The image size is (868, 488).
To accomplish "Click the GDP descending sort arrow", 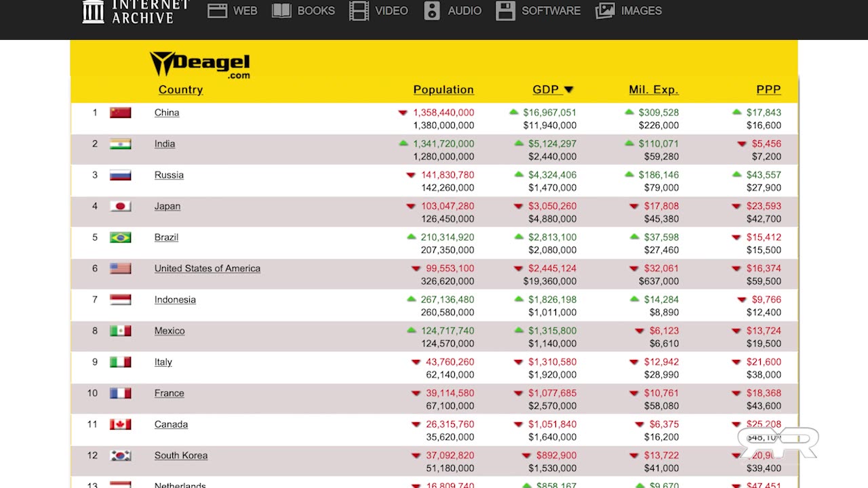I will click(x=569, y=89).
